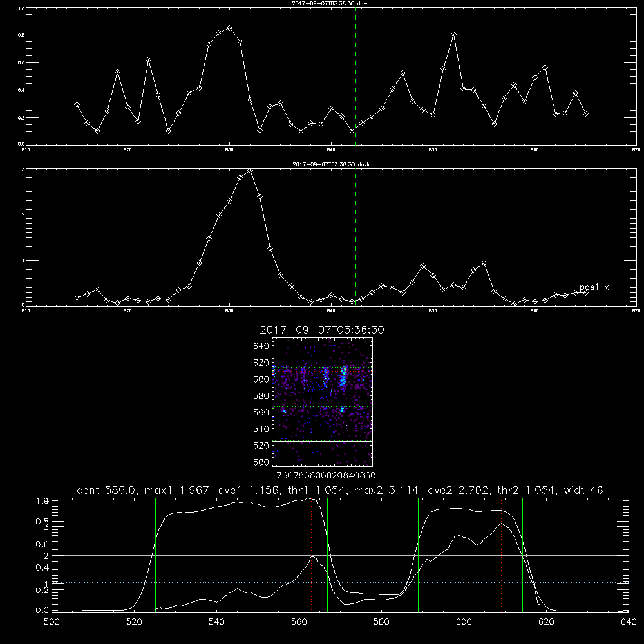Click the dawn plot title "2017-09-07T03:36:30 dawn"
Viewport: 644px width, 644px height.
(x=331, y=3)
